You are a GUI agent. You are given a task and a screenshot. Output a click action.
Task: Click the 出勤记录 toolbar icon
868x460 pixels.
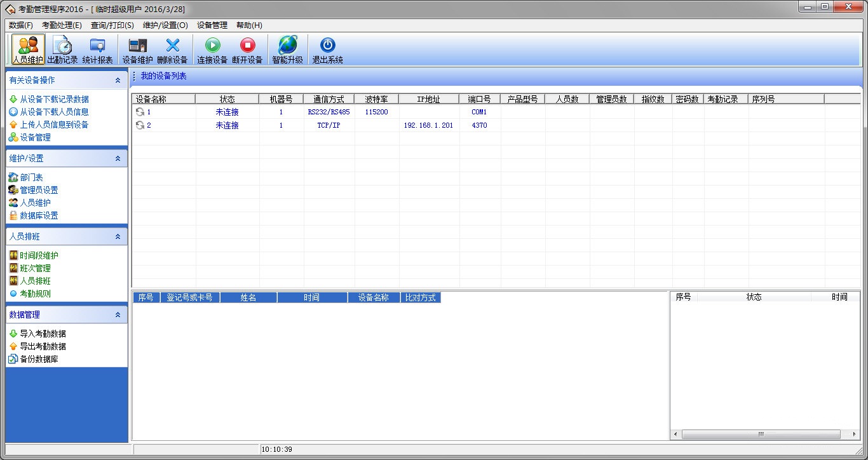click(62, 50)
